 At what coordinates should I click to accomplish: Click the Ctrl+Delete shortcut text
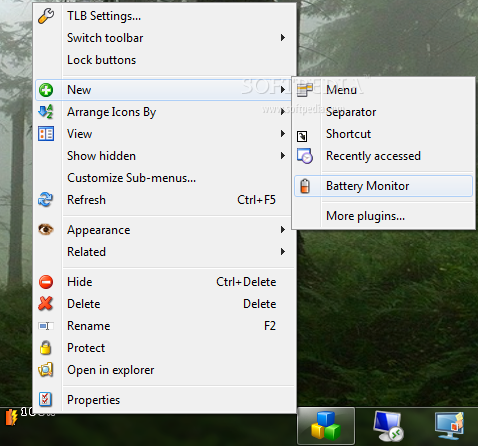pyautogui.click(x=246, y=282)
